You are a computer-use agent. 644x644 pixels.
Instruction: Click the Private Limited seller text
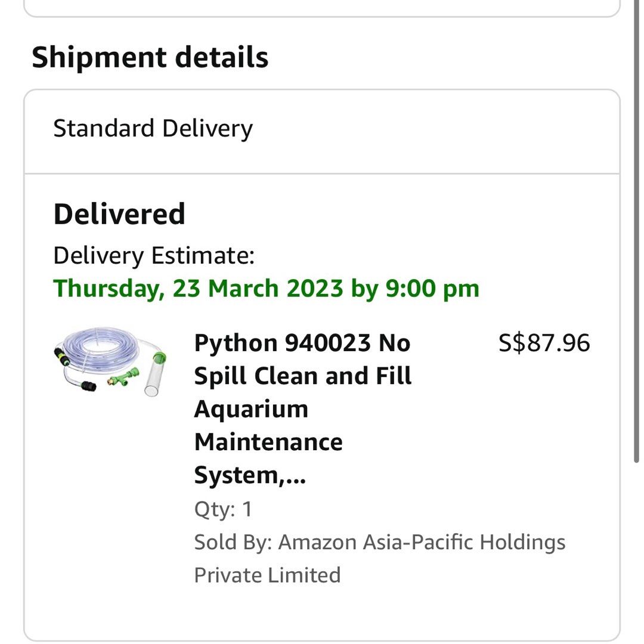coord(267,574)
